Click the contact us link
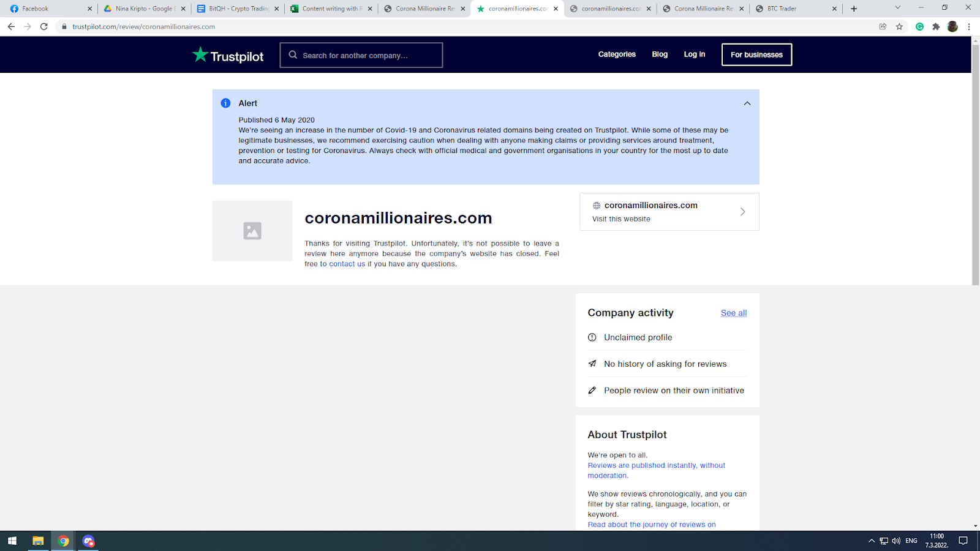 tap(347, 264)
